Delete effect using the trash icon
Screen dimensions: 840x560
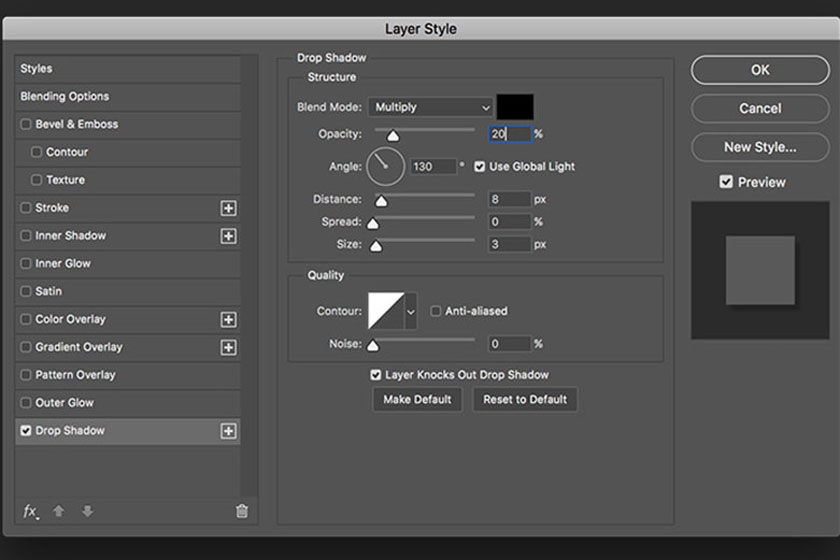tap(242, 511)
